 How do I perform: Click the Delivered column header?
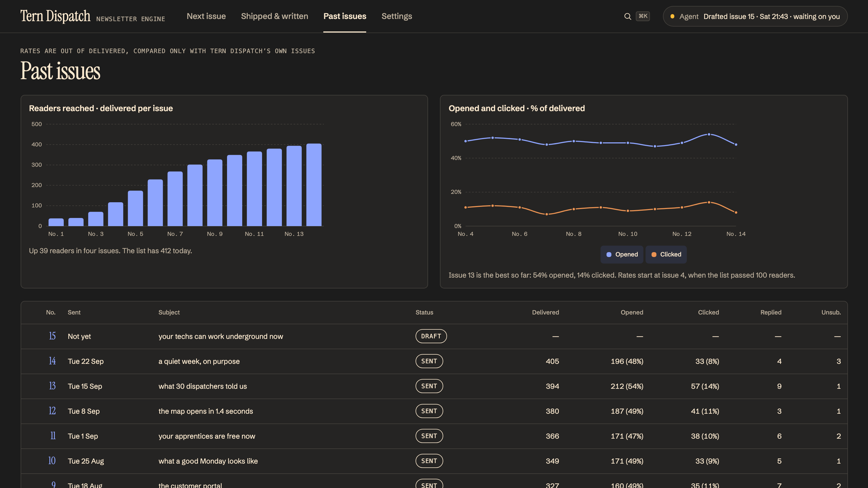545,312
